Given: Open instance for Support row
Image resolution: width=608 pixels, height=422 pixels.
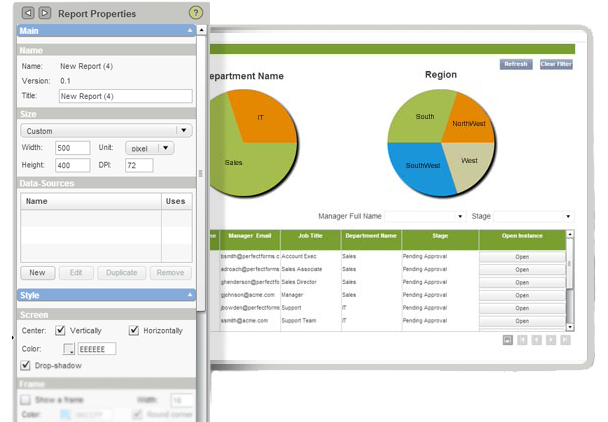Looking at the screenshot, I should [522, 308].
